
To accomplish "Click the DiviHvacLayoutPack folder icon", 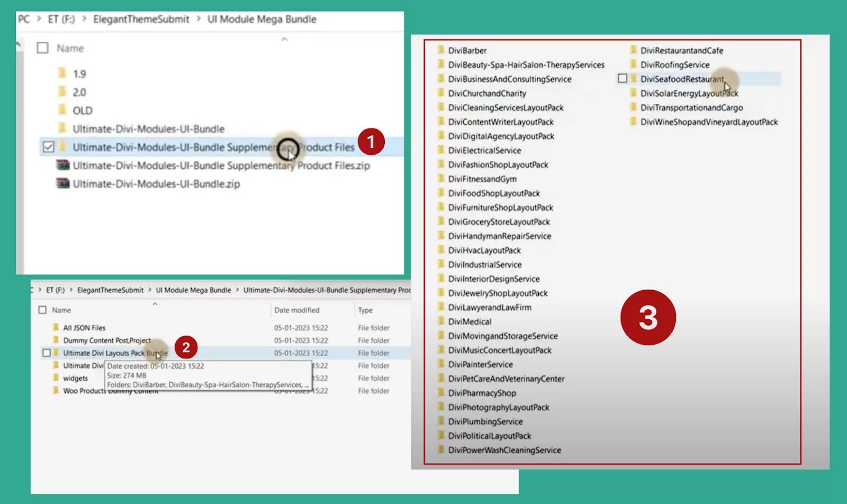I will (x=441, y=250).
